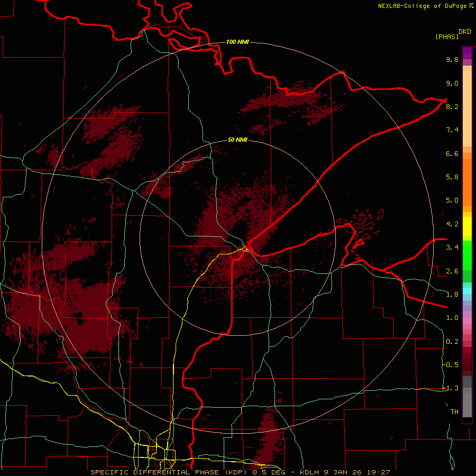
Task: Click the 100 NMI range ring label
Action: 237,42
